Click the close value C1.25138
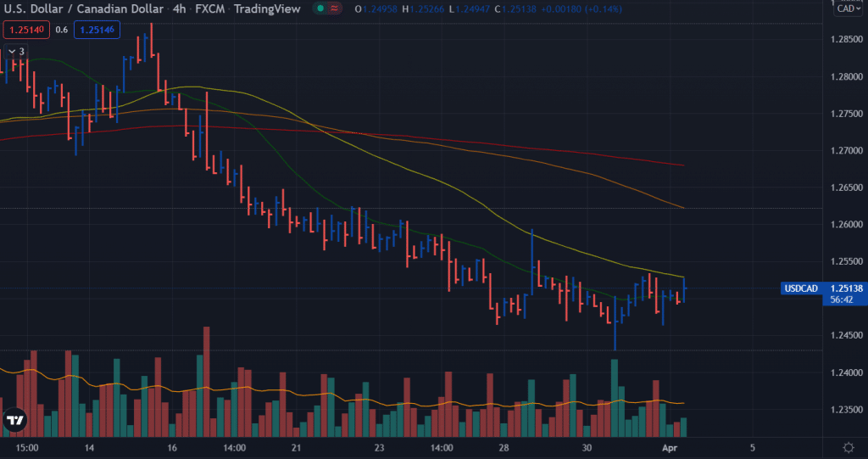 tap(515, 8)
